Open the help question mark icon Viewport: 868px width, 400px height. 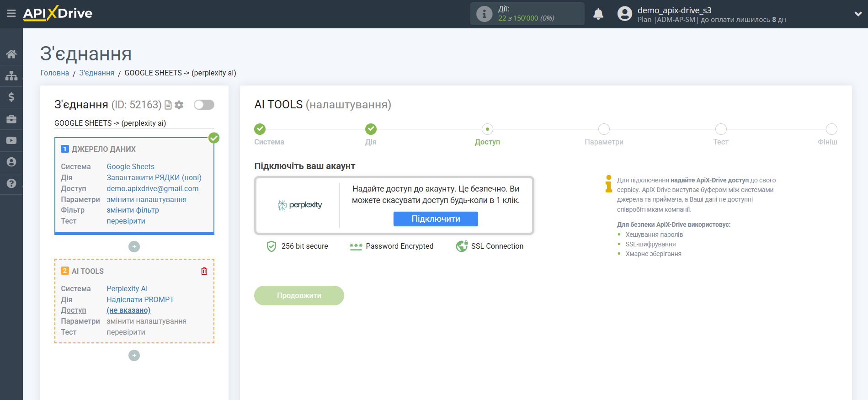pos(11,183)
